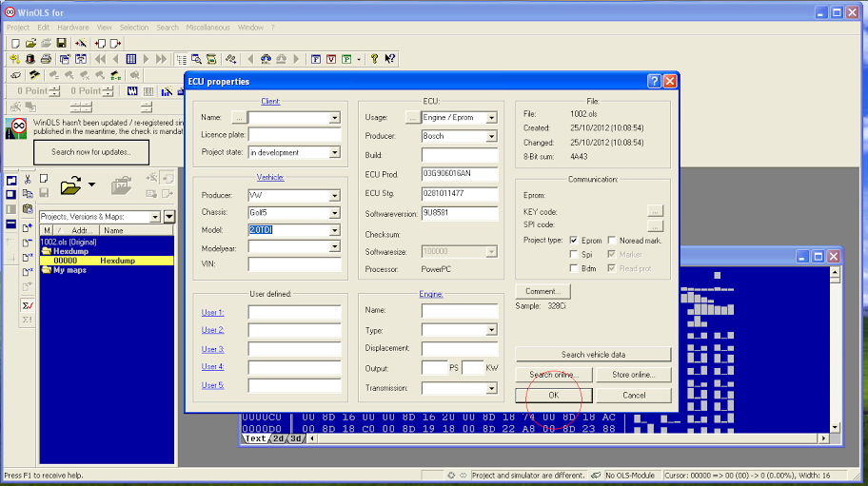Click Search now for updates button

point(91,152)
